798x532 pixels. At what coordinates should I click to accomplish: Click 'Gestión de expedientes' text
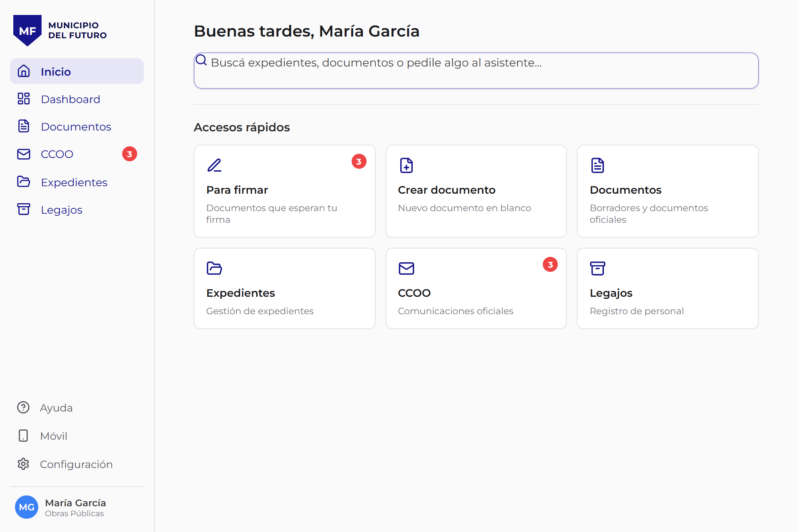click(260, 311)
